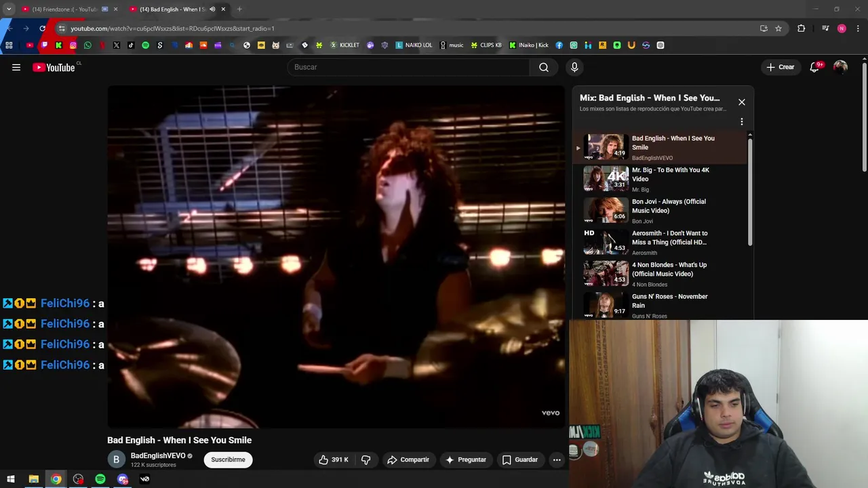Screen dimensions: 868x488
Task: Close the Bad English tab
Action: coord(223,9)
